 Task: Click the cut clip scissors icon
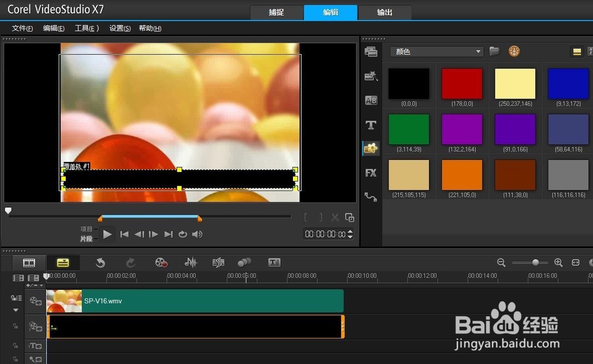[335, 218]
